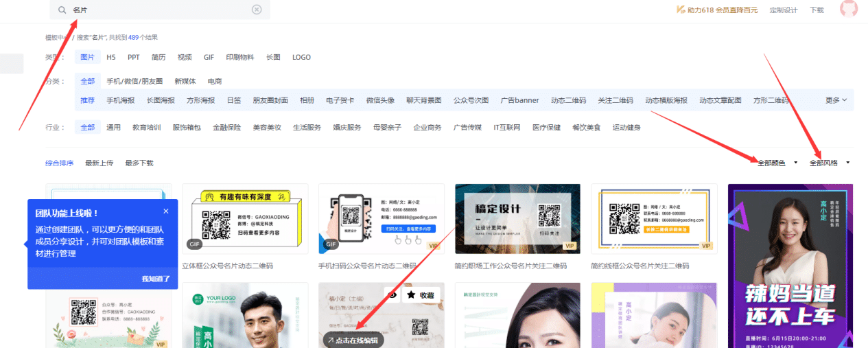Screen dimensions: 868x348
Task: Select the 简历 type tab
Action: click(x=159, y=58)
